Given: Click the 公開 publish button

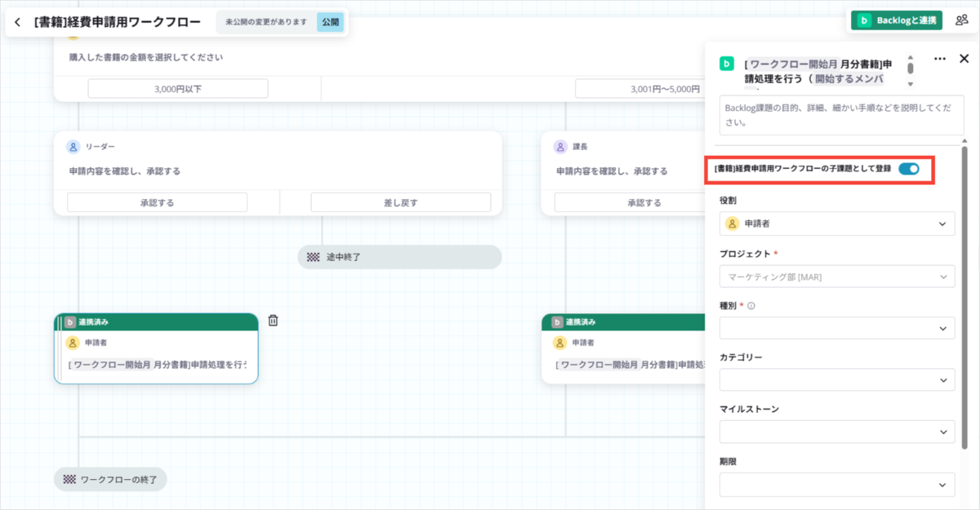Looking at the screenshot, I should tap(330, 22).
